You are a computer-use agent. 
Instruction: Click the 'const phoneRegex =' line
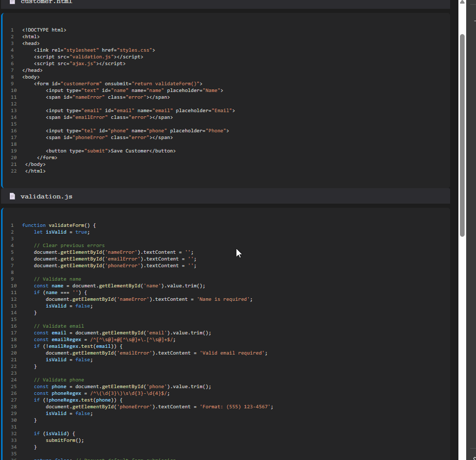coord(102,393)
